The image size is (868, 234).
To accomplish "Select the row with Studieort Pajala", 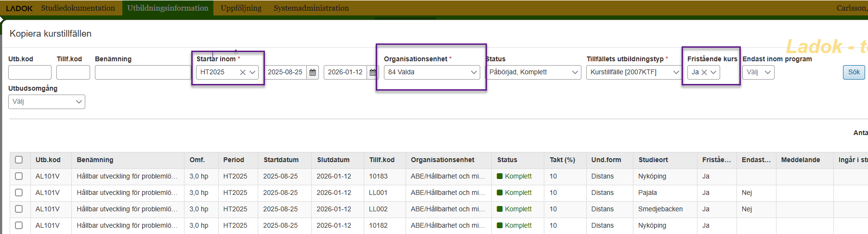I will pyautogui.click(x=19, y=193).
